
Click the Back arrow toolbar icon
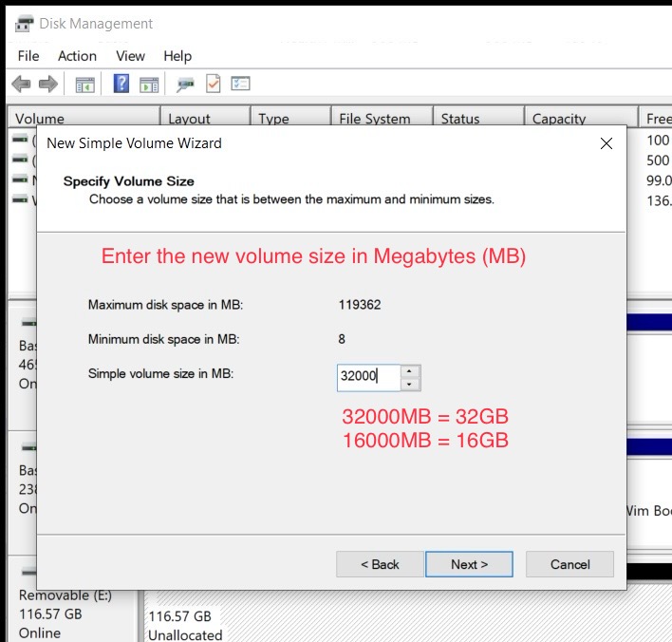coord(21,85)
